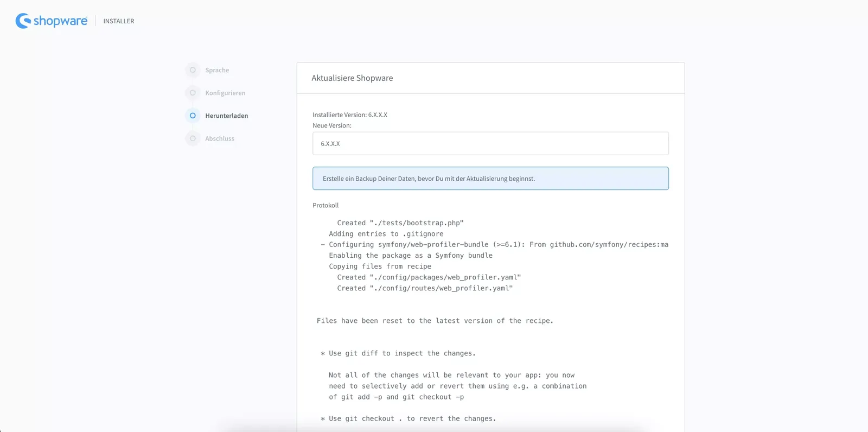Screen dimensions: 868x432
Task: Click the Protokoll label
Action: coord(325,205)
